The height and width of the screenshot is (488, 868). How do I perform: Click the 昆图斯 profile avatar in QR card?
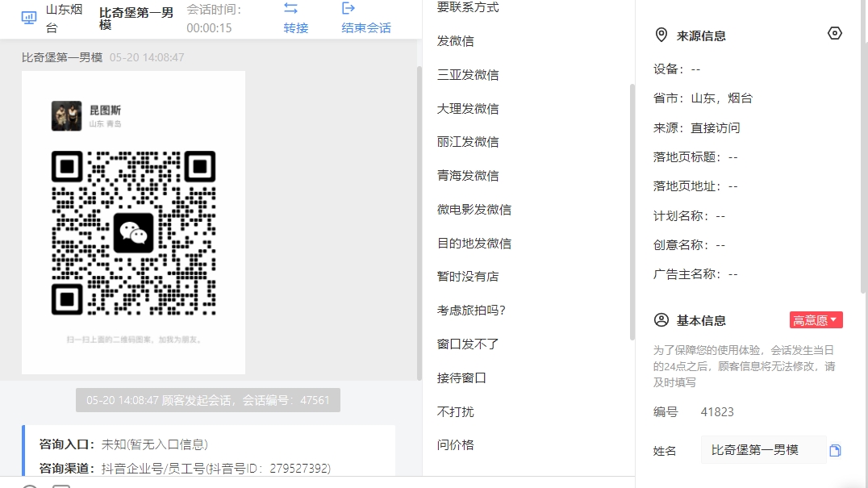click(x=66, y=115)
